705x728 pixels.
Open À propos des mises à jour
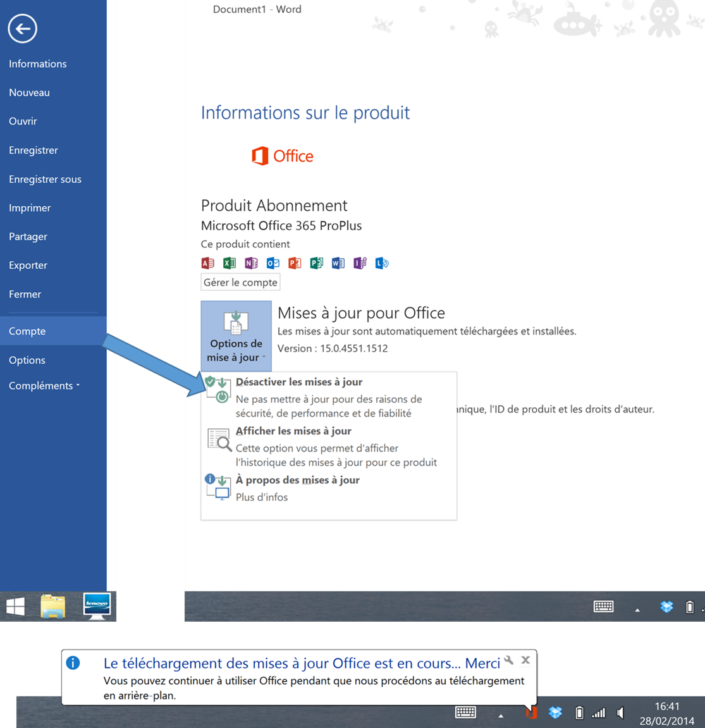[297, 480]
